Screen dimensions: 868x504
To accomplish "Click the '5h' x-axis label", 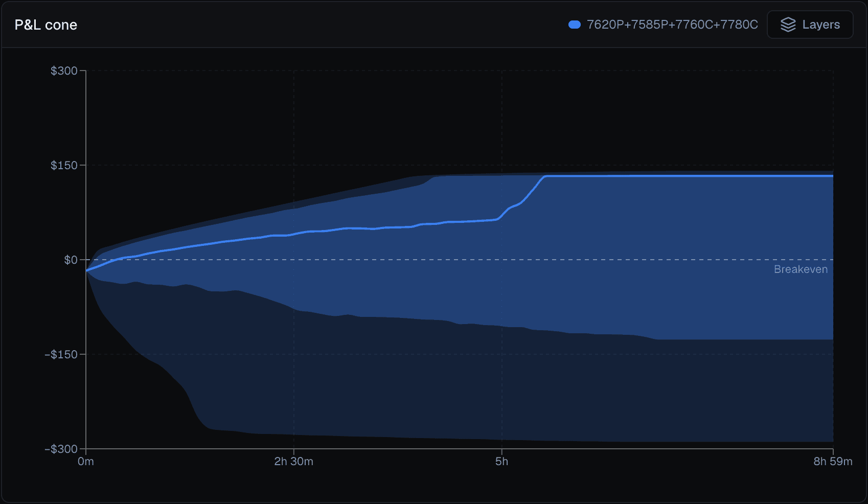I will tap(501, 462).
